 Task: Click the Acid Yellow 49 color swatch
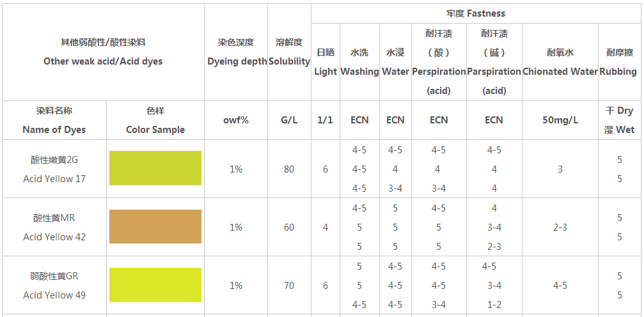[155, 285]
